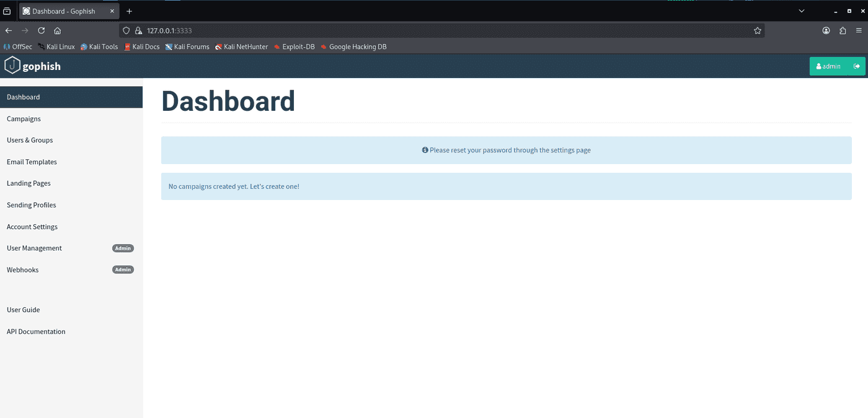Open Webhooks in the sidebar
The width and height of the screenshot is (868, 418).
pos(71,269)
